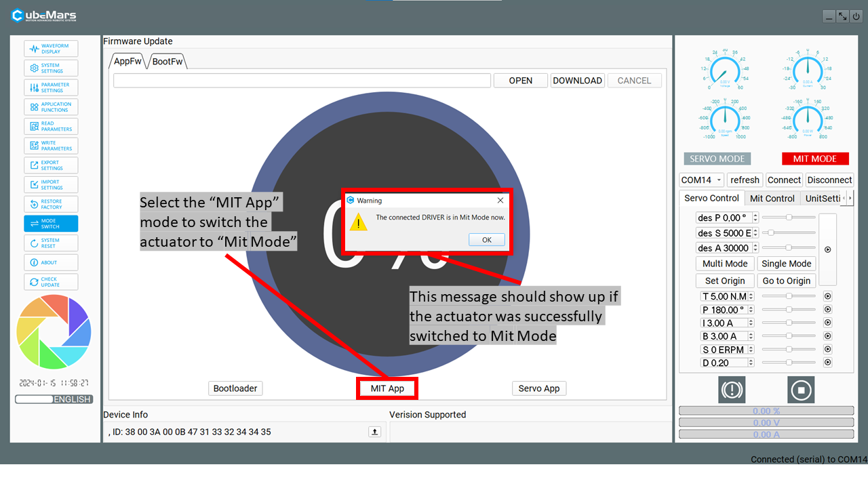Click the des P 0,00 spinner arrows

pos(755,218)
